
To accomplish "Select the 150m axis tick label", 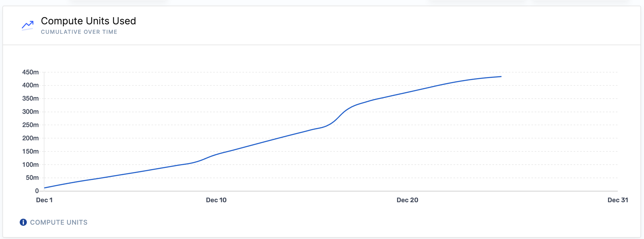I will tap(30, 151).
